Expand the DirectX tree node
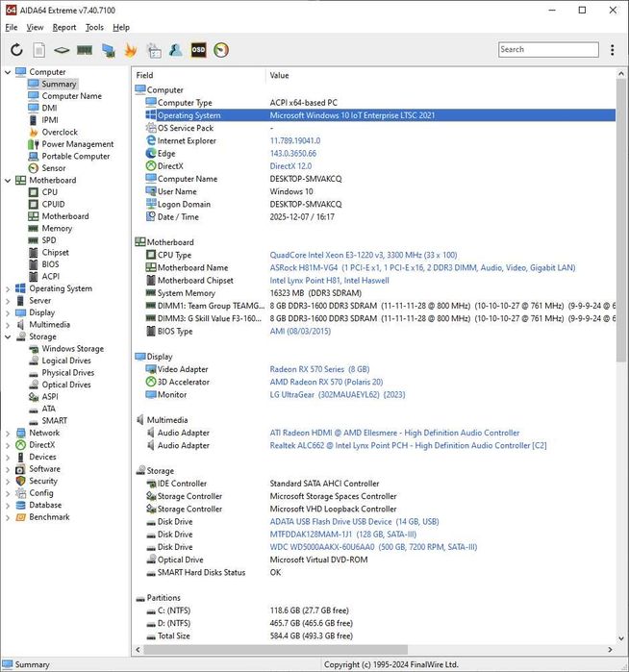Image resolution: width=629 pixels, height=672 pixels. (x=8, y=444)
